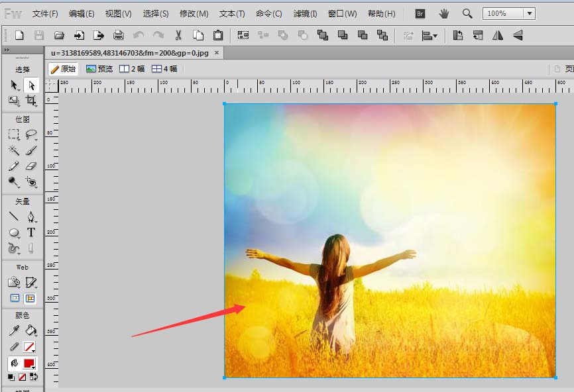The height and width of the screenshot is (392, 574).
Task: Pick the Magic Wand tool
Action: (x=14, y=150)
